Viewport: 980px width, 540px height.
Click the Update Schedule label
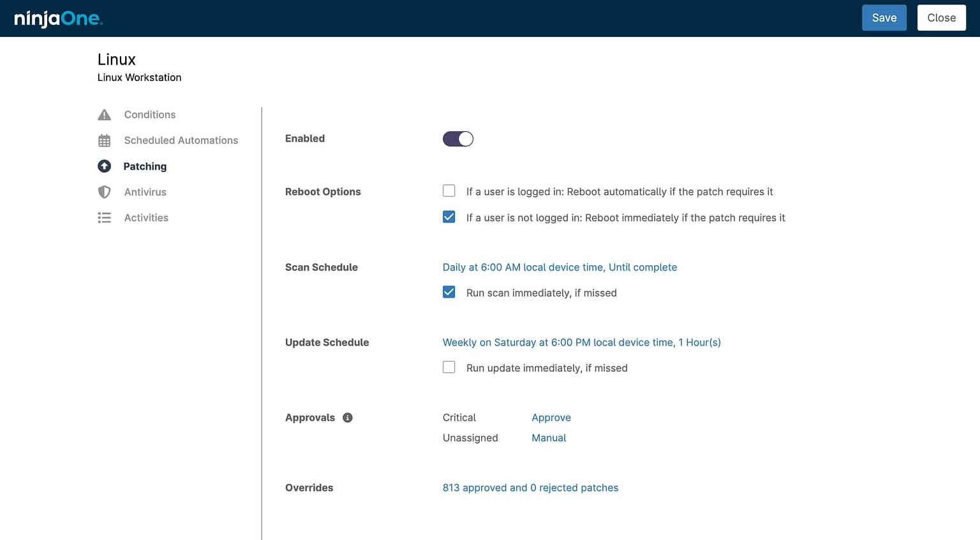tap(327, 342)
